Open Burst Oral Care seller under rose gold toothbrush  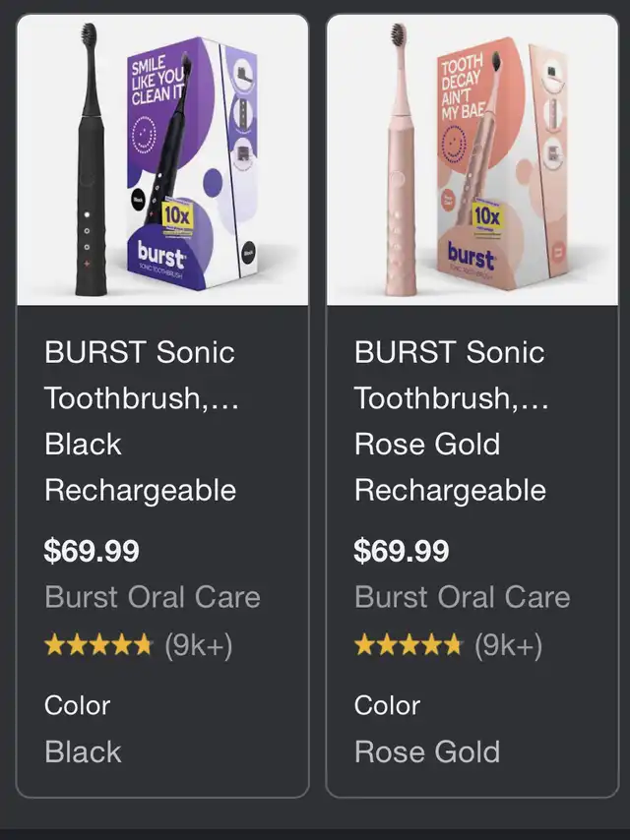point(462,597)
